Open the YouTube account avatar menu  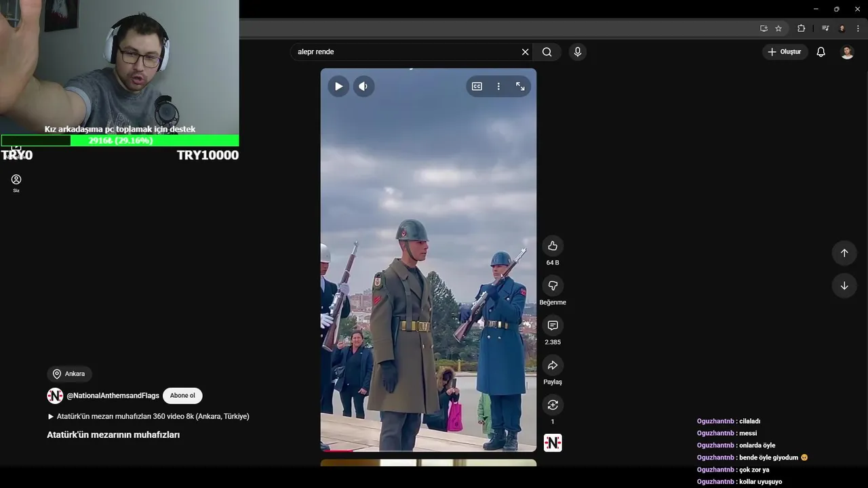pos(847,52)
